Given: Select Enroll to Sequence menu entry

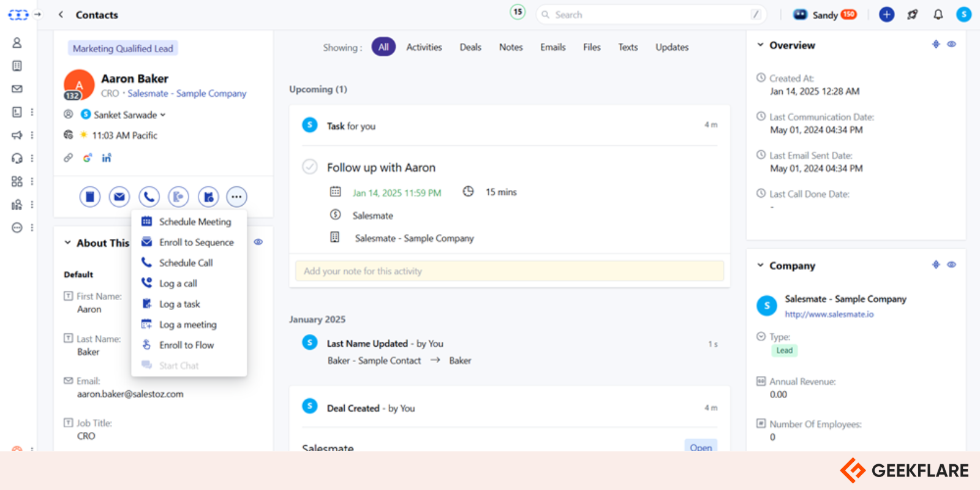Looking at the screenshot, I should 189,242.
